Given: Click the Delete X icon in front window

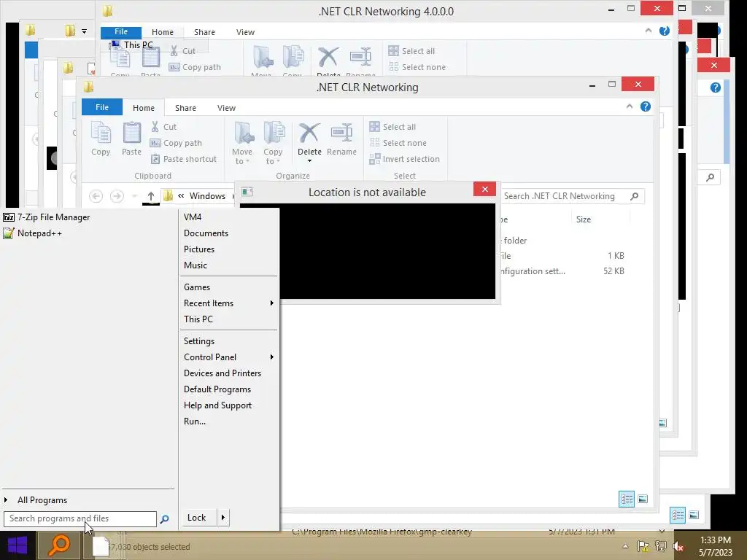Looking at the screenshot, I should pos(309,133).
